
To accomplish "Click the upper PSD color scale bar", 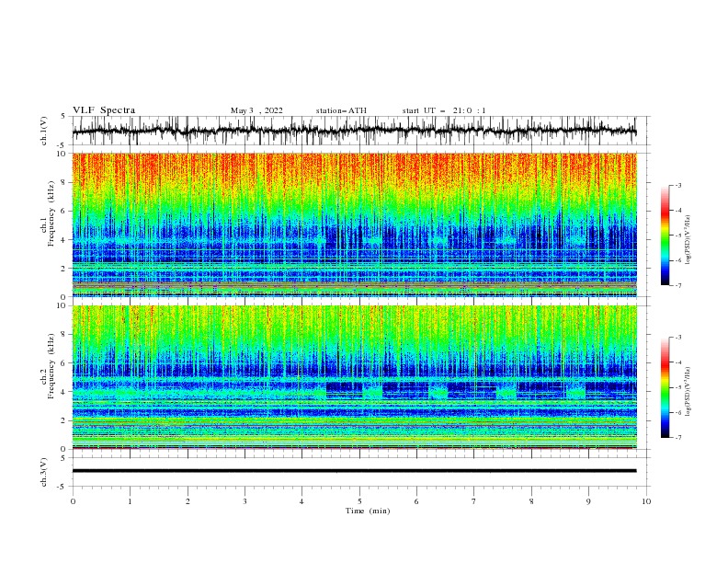I will click(x=665, y=236).
